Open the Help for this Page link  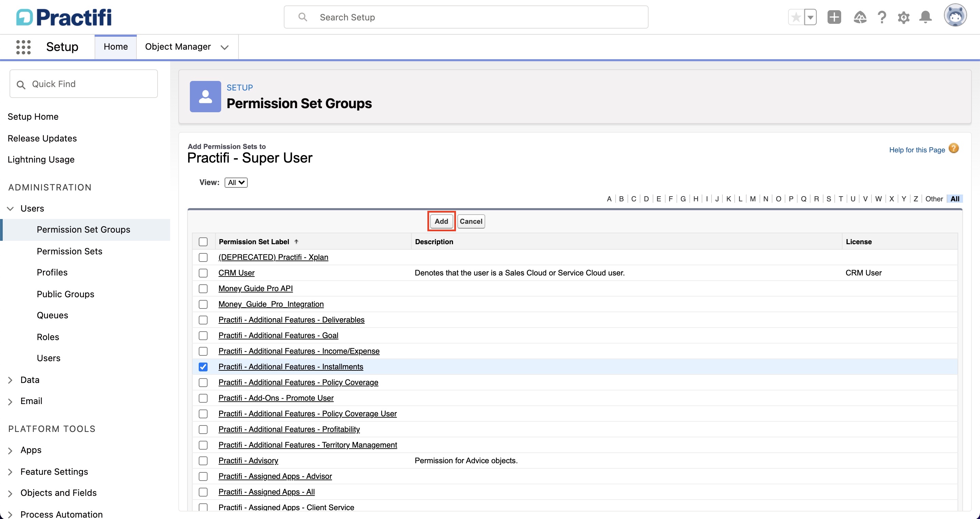[917, 150]
